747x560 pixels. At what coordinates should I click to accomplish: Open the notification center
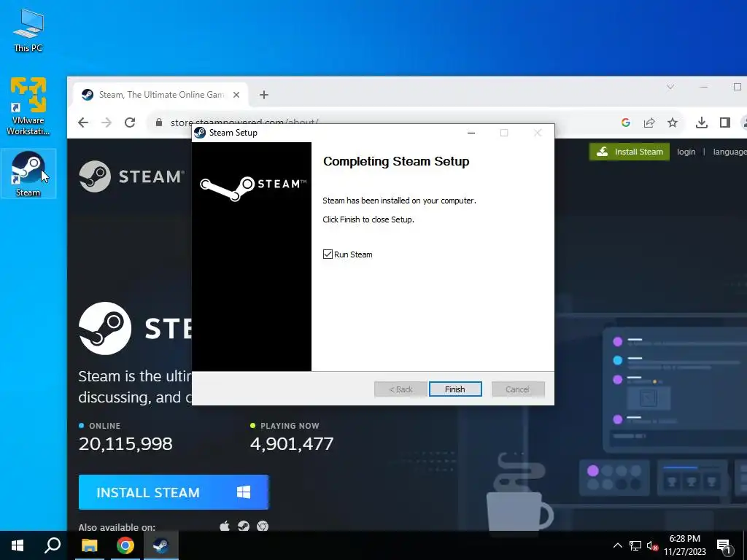tap(724, 545)
